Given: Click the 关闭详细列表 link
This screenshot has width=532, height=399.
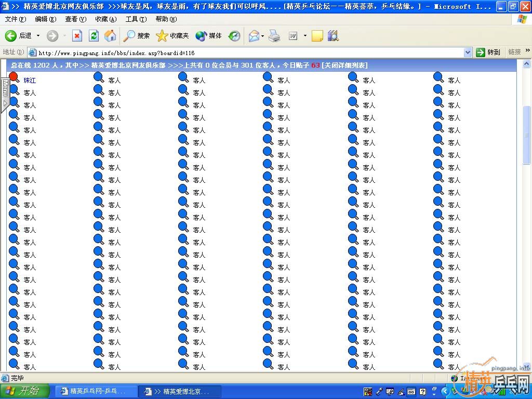Looking at the screenshot, I should [x=344, y=65].
